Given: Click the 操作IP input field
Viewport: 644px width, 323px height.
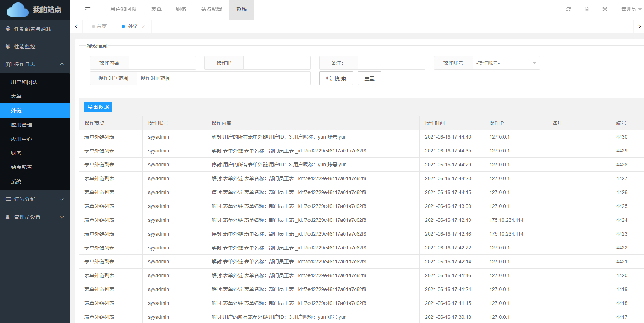Looking at the screenshot, I should click(277, 63).
